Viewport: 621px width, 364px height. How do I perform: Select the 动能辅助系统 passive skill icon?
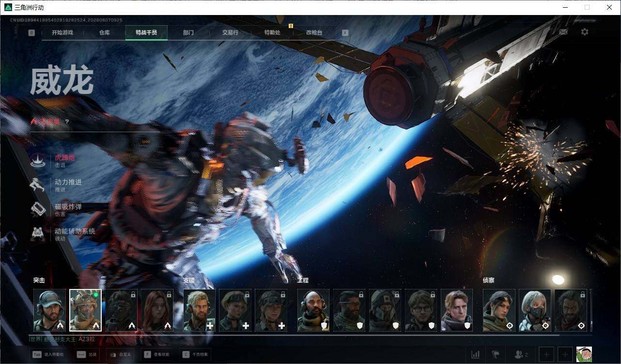point(38,234)
